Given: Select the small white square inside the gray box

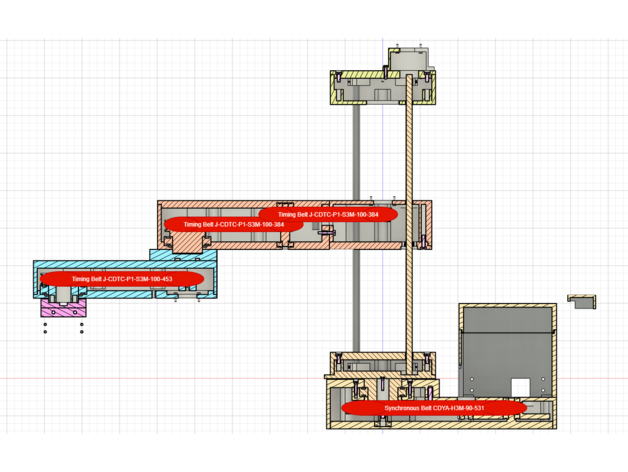Looking at the screenshot, I should [520, 386].
